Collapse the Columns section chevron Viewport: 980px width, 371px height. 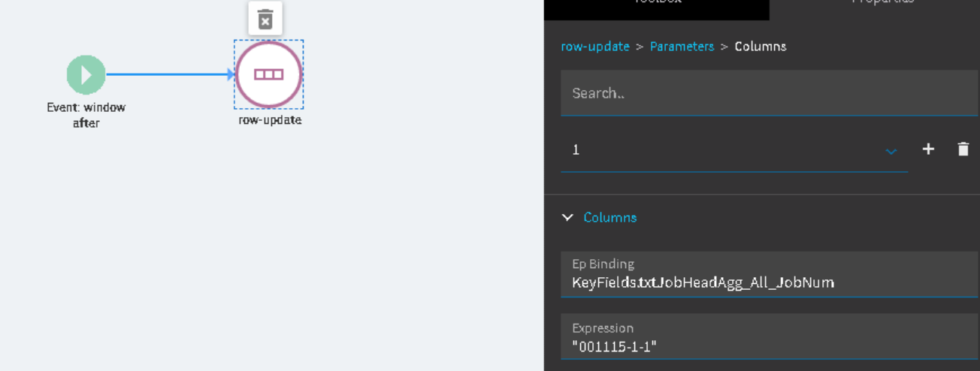567,218
